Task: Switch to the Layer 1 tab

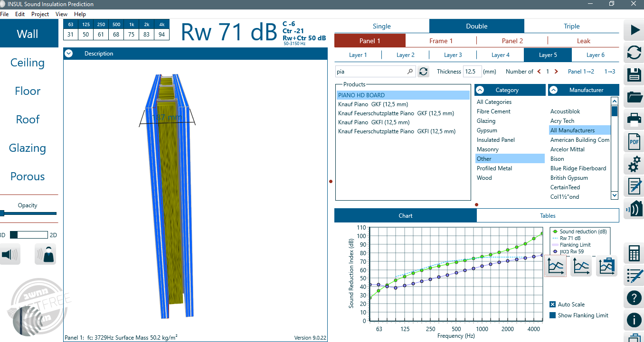Action: 358,55
